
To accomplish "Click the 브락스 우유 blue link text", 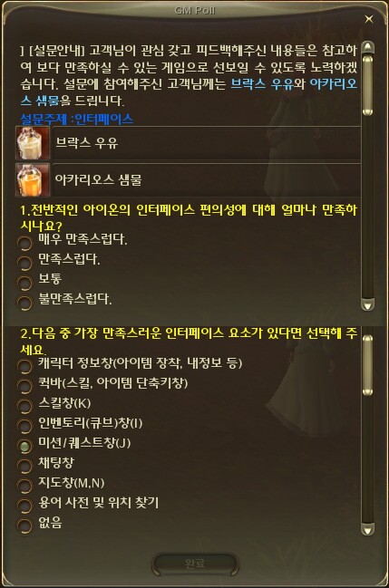I will (262, 84).
